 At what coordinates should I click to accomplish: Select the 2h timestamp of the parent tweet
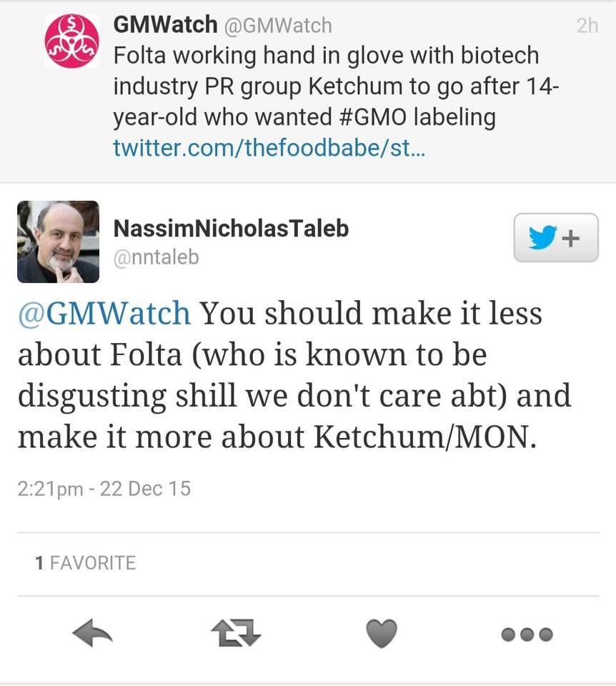587,26
